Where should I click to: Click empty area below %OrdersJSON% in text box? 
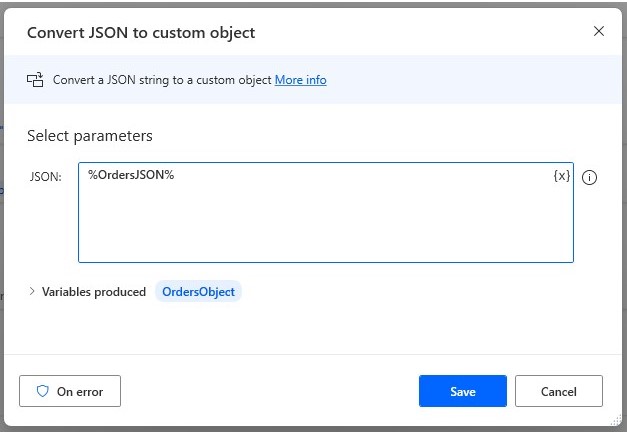coord(300,230)
